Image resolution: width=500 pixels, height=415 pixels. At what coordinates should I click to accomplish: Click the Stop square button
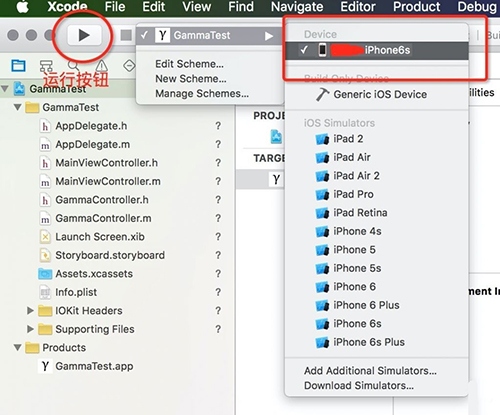pos(126,35)
